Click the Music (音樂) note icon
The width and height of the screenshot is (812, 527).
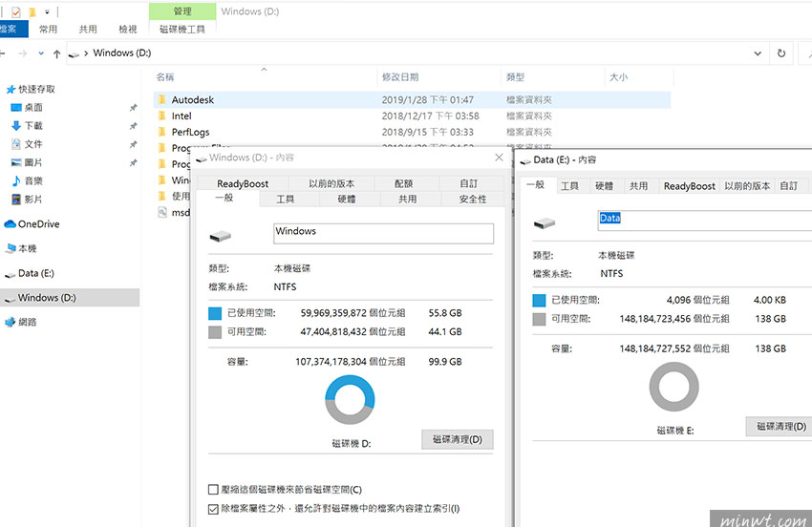click(16, 180)
